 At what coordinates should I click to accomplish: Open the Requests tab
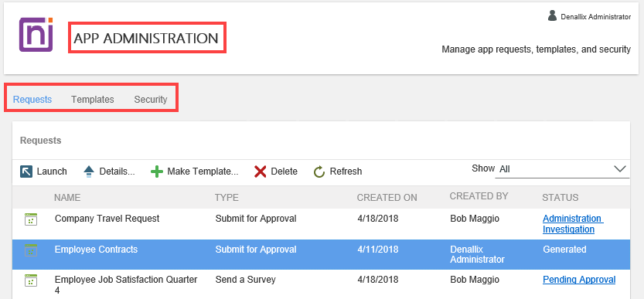click(32, 100)
